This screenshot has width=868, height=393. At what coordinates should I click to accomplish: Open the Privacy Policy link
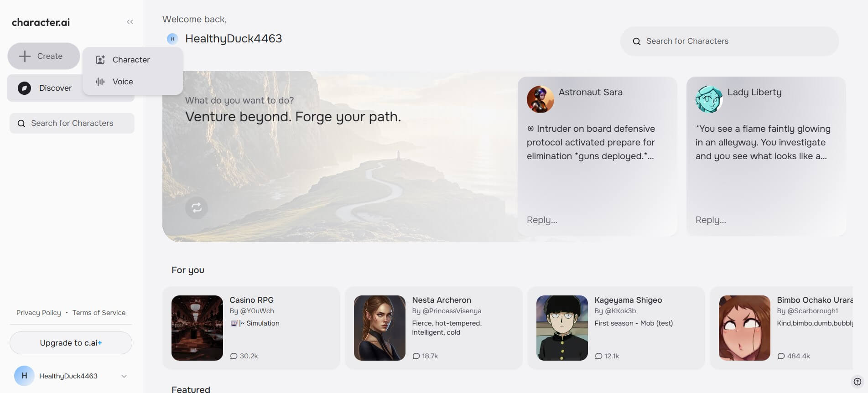39,313
